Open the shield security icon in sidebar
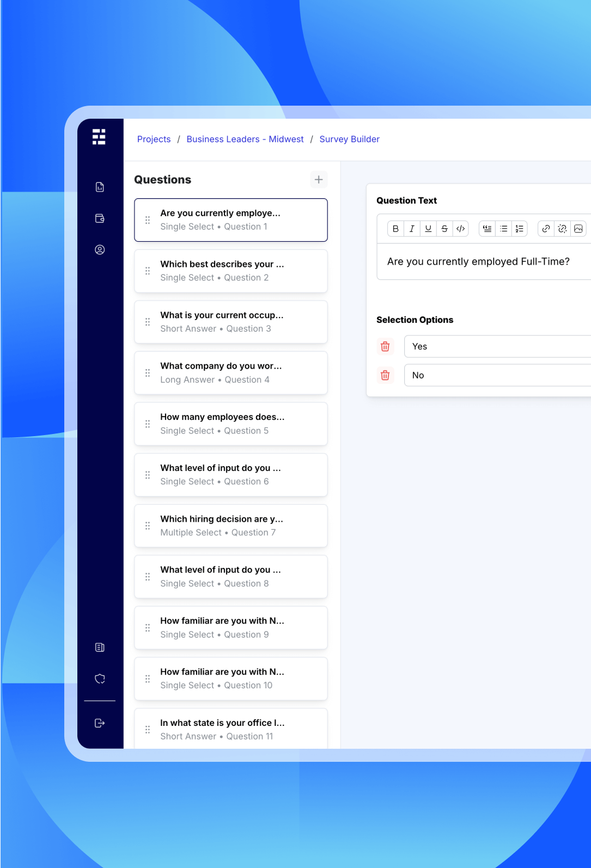Screen dimensions: 591x868 (x=100, y=678)
